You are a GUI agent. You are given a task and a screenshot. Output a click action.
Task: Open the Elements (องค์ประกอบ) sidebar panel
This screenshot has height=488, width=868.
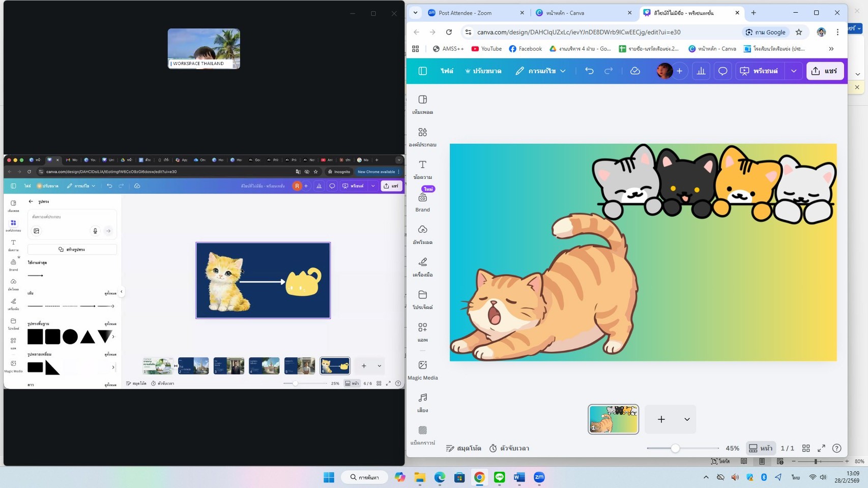[x=422, y=137]
